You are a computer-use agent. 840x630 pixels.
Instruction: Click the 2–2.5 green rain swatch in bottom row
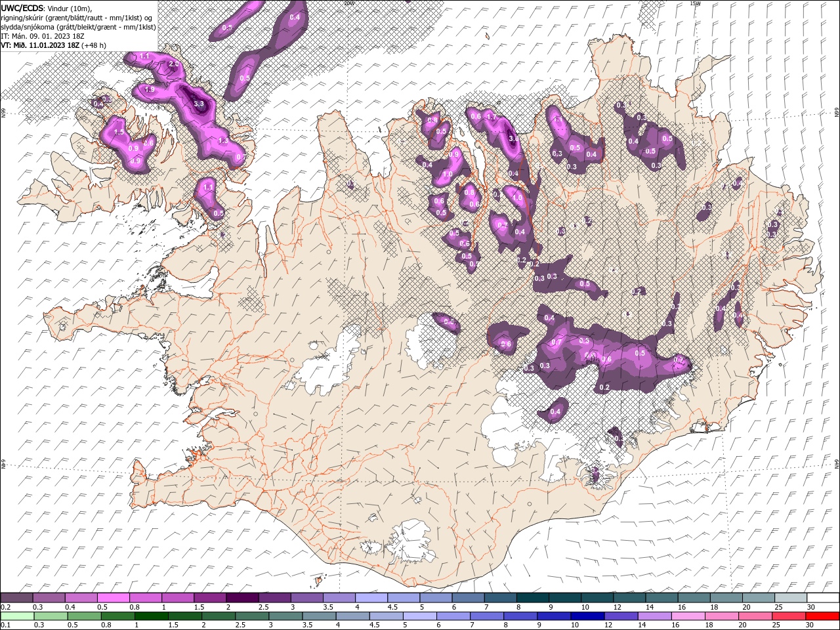pos(217,616)
